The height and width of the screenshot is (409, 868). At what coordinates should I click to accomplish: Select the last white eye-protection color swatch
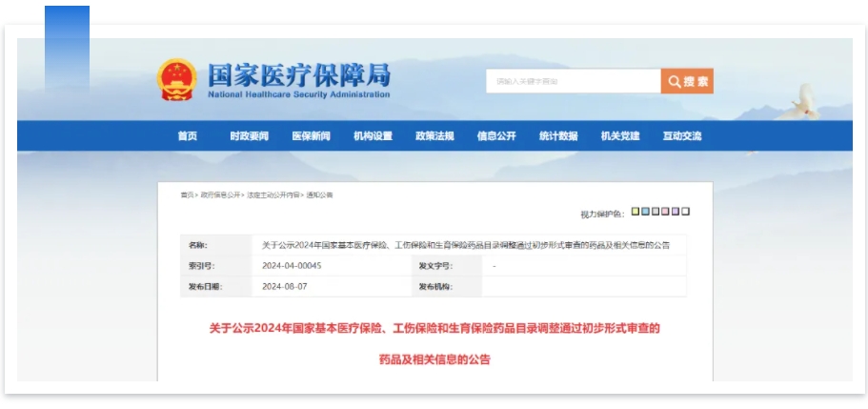(685, 212)
